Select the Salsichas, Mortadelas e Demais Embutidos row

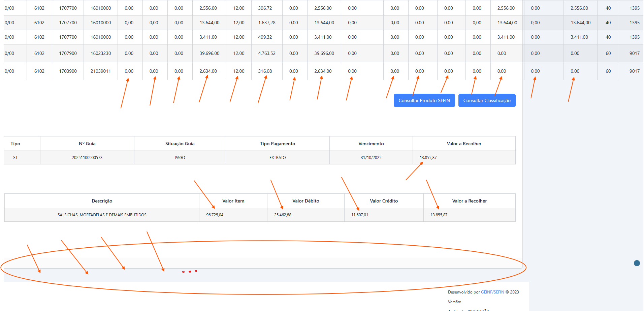(102, 215)
